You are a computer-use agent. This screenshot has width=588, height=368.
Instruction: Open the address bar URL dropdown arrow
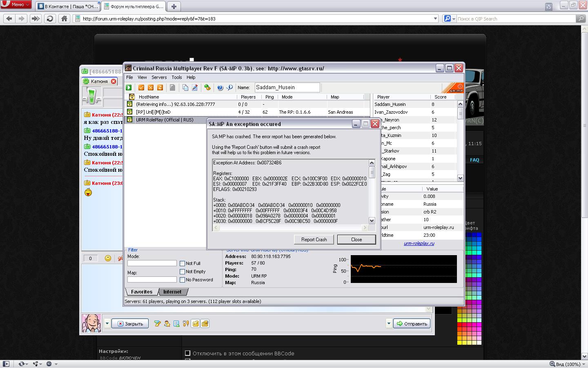click(x=435, y=18)
